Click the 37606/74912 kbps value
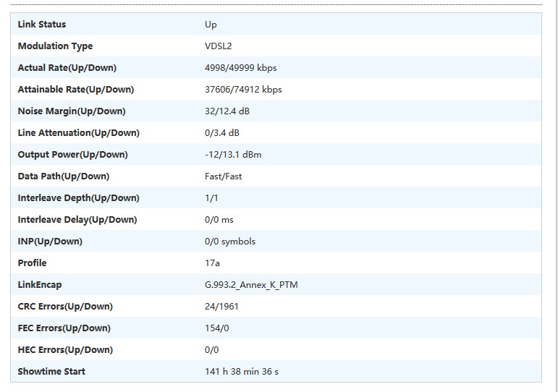The height and width of the screenshot is (392, 558). [243, 89]
